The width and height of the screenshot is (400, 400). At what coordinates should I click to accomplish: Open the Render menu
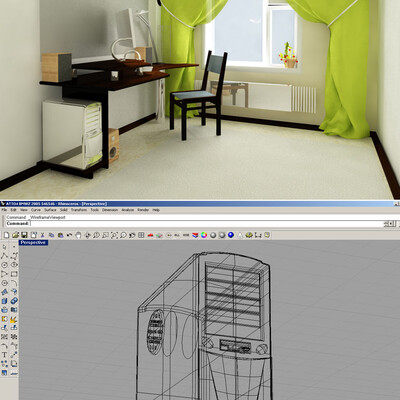point(143,210)
